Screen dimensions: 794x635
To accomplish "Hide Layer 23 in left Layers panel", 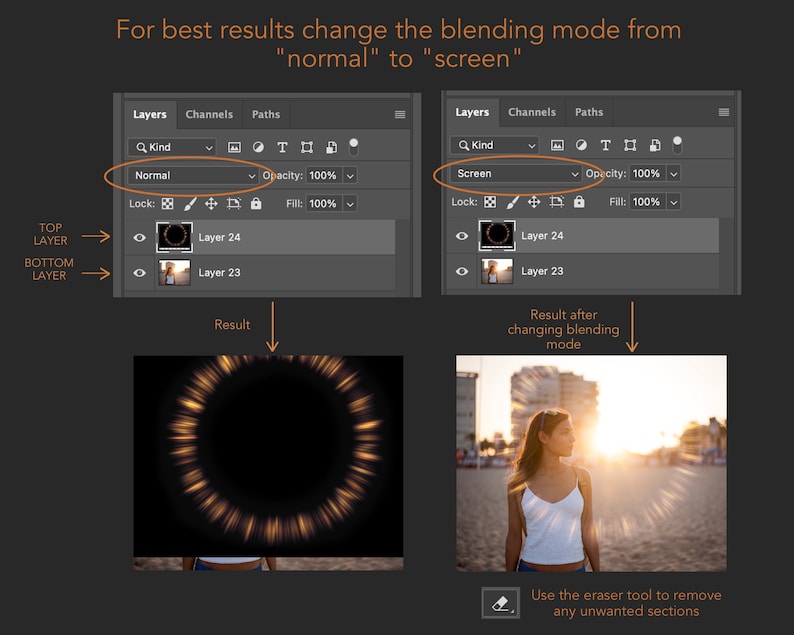I will [140, 272].
